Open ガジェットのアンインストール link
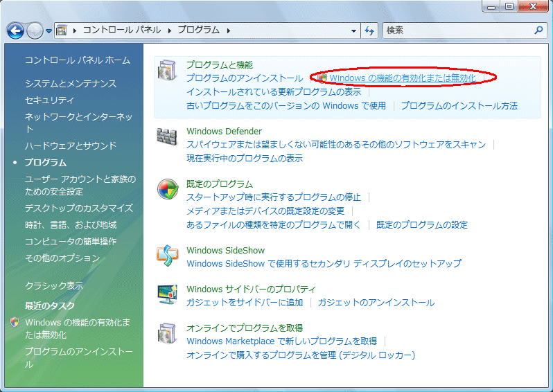The height and width of the screenshot is (392, 553). (x=376, y=303)
